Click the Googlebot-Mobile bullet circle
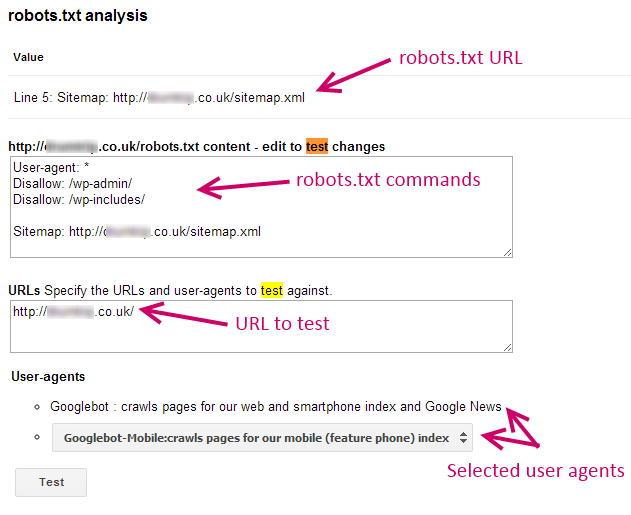 (x=37, y=437)
